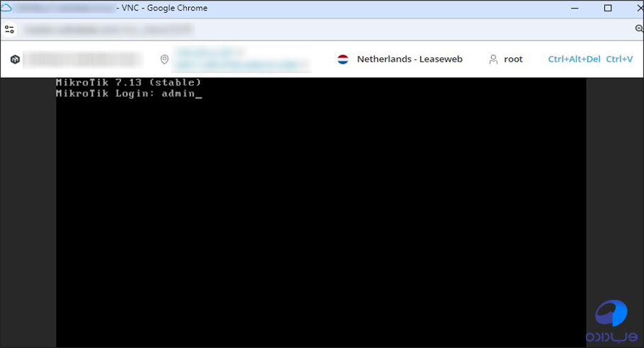This screenshot has width=644, height=348.
Task: Click the zoom magnifier icon in address bar
Action: pos(639,29)
